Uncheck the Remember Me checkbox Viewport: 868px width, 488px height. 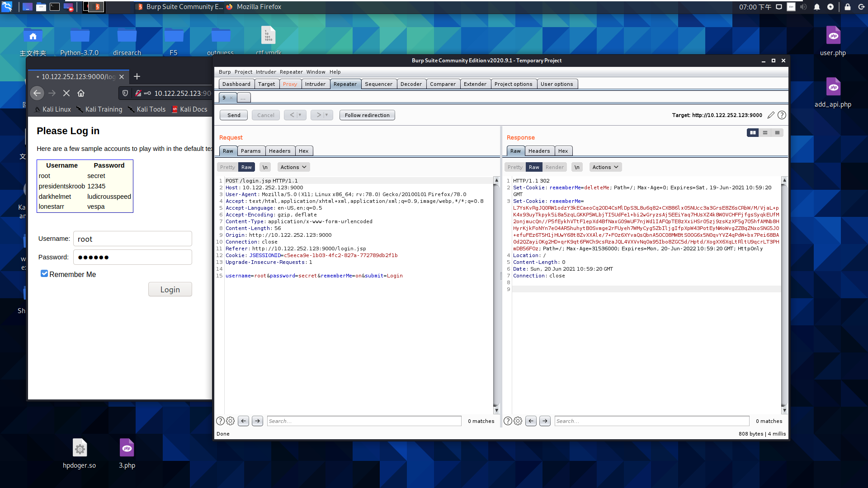44,274
